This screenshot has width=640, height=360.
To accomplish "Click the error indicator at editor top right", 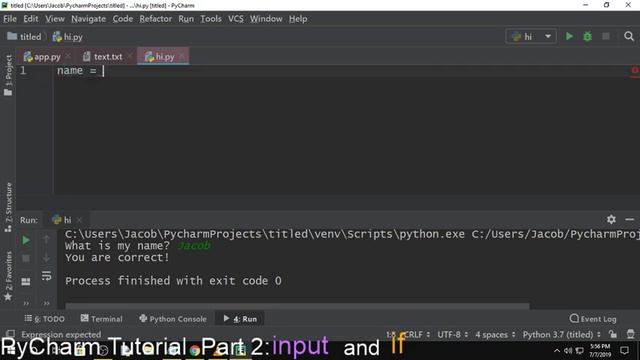I will click(x=635, y=70).
